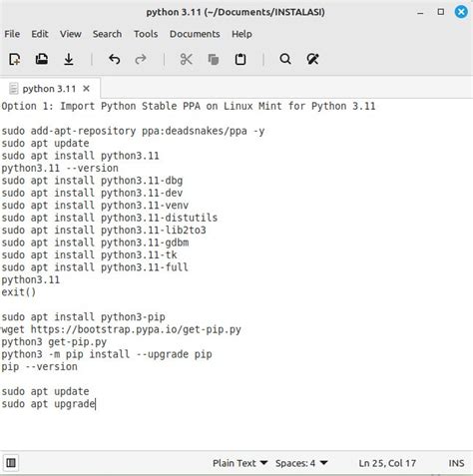The image size is (473, 476).
Task: Click line 'sudo apt install python3.11-dbg'
Action: [92, 181]
